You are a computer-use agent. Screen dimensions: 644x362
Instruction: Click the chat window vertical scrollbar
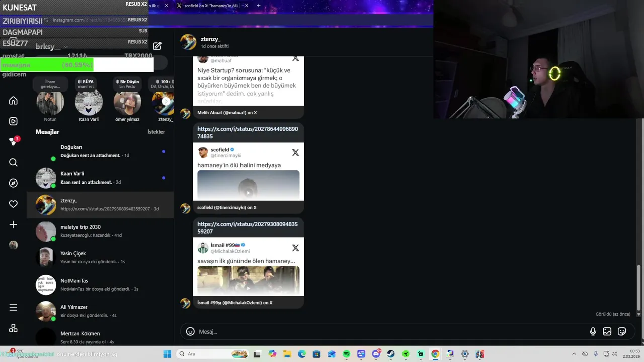pos(639,288)
